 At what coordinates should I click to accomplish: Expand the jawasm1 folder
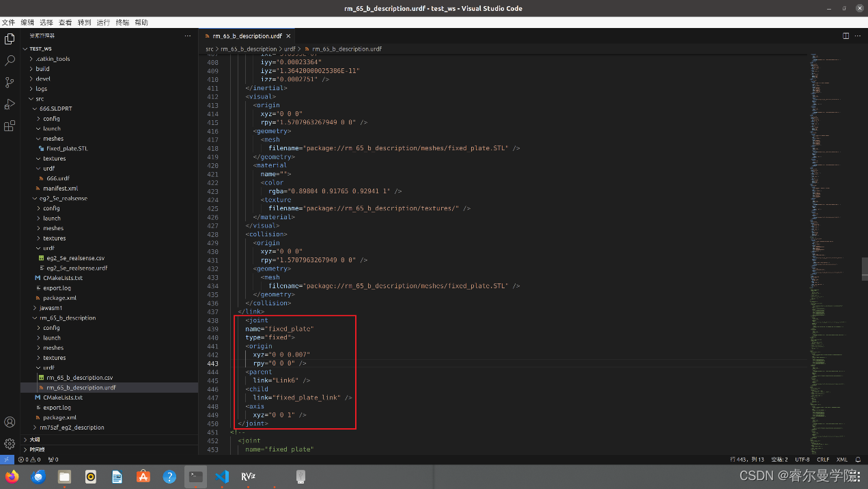(x=109, y=308)
